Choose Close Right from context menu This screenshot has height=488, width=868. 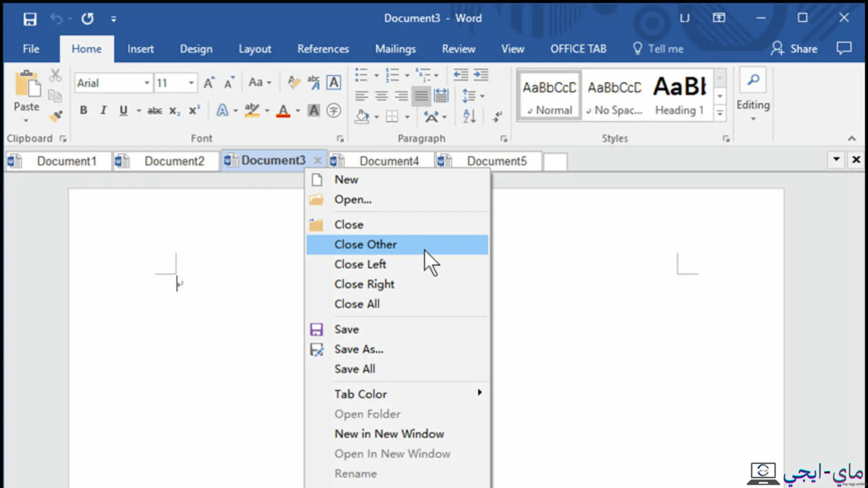tap(397, 284)
